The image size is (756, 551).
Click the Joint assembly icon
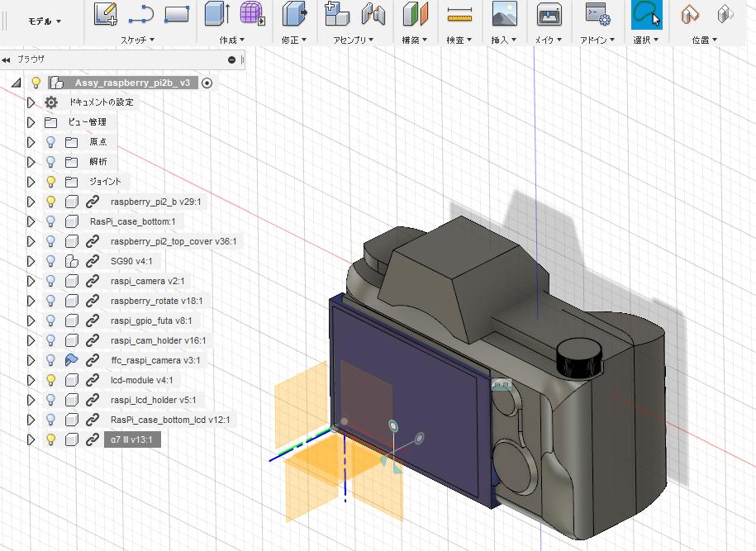point(373,14)
